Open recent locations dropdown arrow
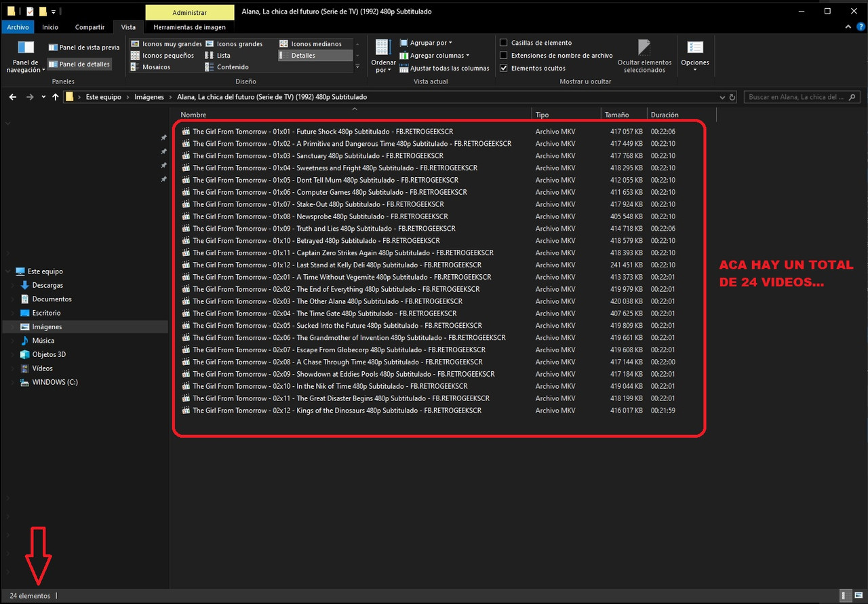The width and height of the screenshot is (868, 604). pyautogui.click(x=43, y=97)
